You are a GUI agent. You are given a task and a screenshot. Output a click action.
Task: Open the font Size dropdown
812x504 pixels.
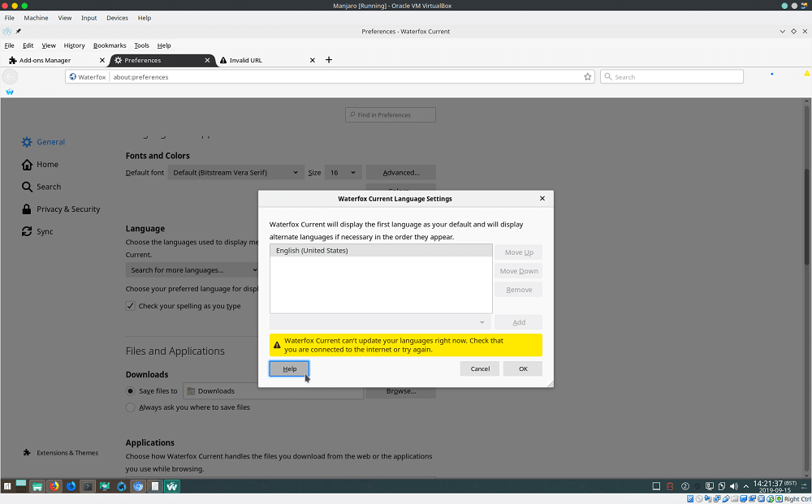tap(343, 173)
